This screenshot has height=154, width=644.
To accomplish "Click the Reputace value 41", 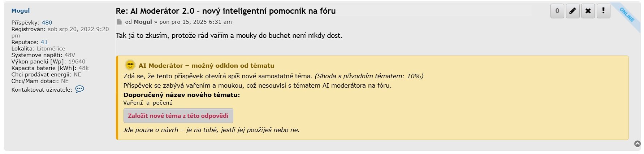I will click(x=44, y=42).
